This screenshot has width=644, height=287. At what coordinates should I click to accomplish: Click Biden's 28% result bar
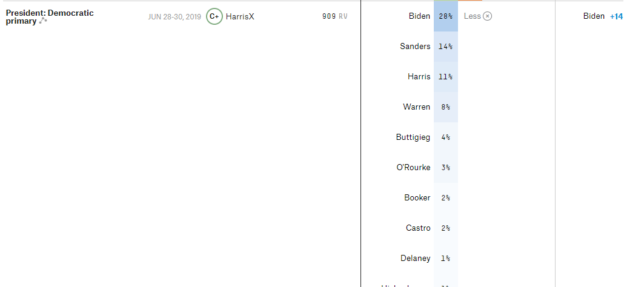coord(445,16)
